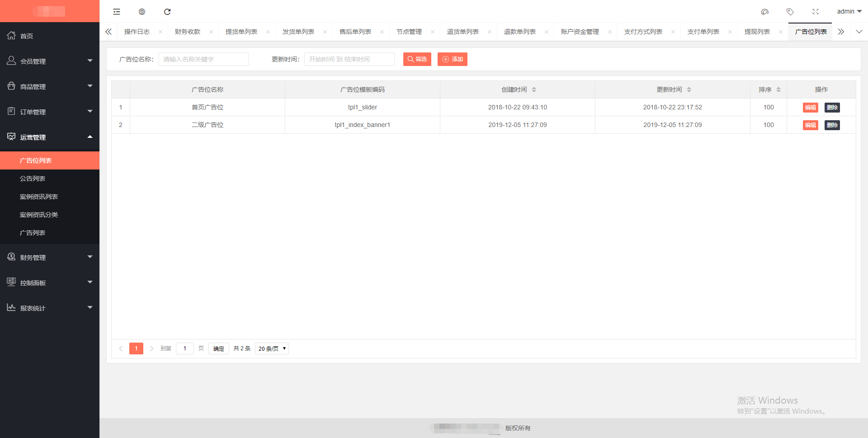
Task: Close the 支付单列表 tab
Action: (x=730, y=32)
